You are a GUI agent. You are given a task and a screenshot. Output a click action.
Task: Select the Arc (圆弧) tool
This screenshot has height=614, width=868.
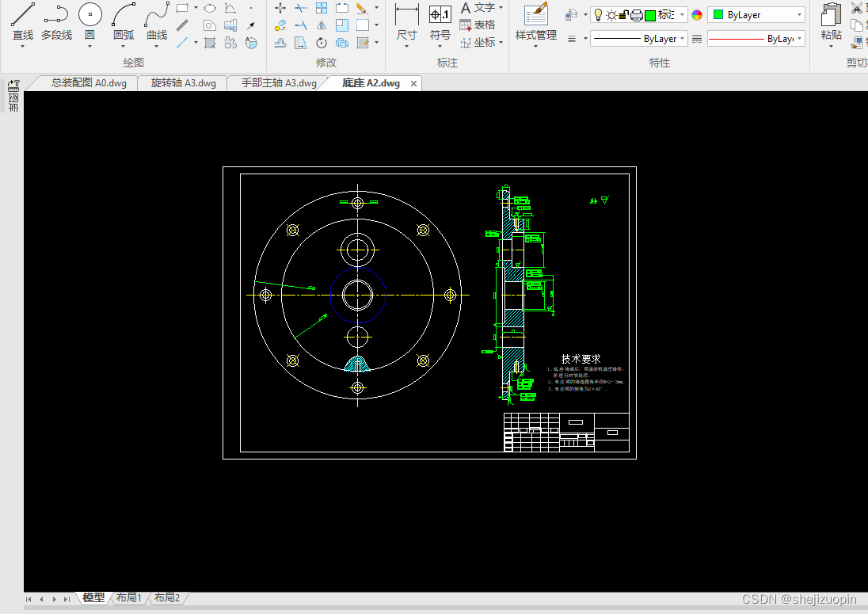(124, 21)
